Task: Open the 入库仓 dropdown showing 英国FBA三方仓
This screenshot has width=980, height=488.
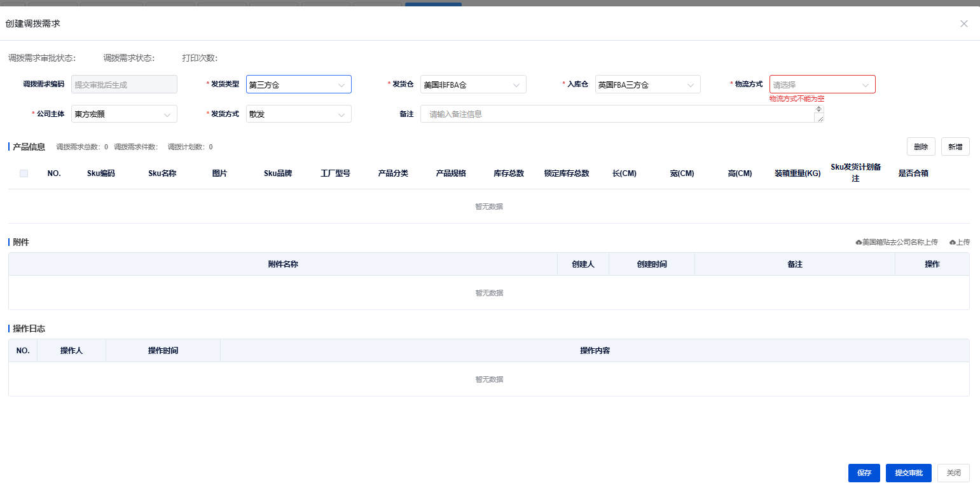Action: 647,84
